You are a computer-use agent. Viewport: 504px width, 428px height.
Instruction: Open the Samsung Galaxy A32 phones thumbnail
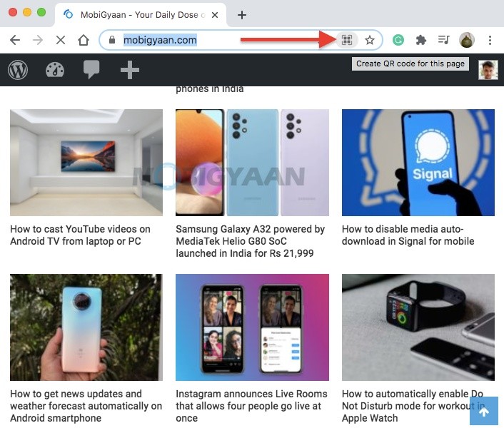(252, 163)
